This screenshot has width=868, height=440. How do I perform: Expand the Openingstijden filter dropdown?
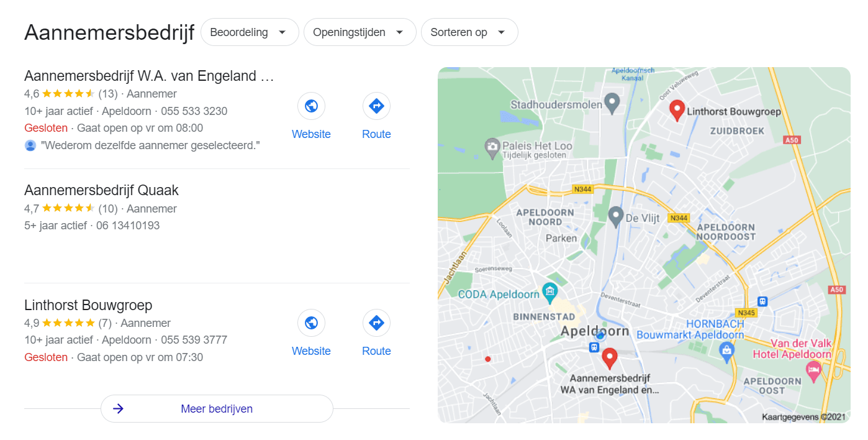(359, 32)
